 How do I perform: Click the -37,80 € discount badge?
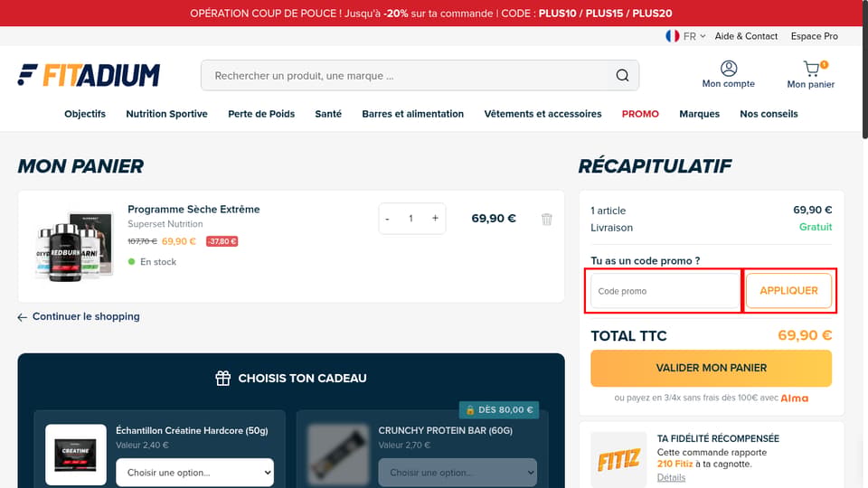click(222, 241)
